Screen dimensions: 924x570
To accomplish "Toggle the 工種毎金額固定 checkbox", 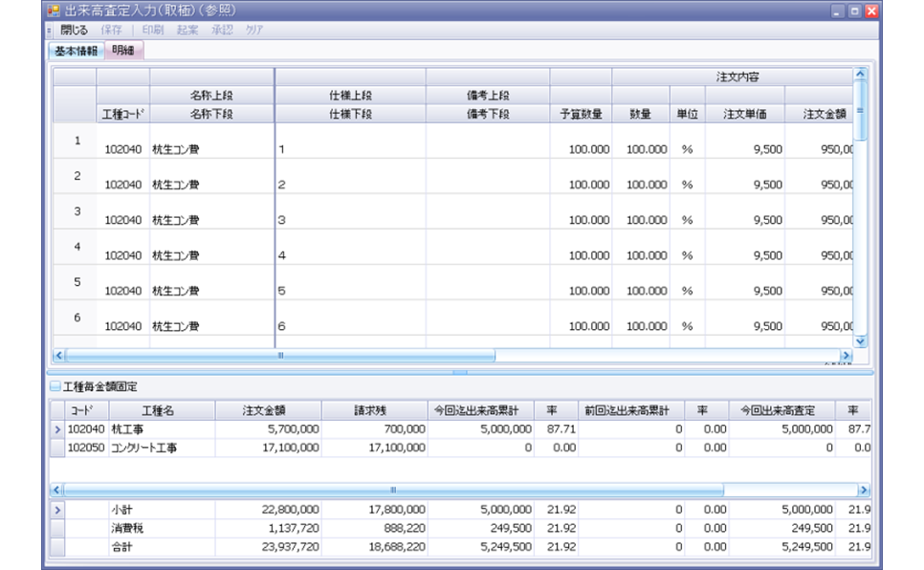I will 55,387.
